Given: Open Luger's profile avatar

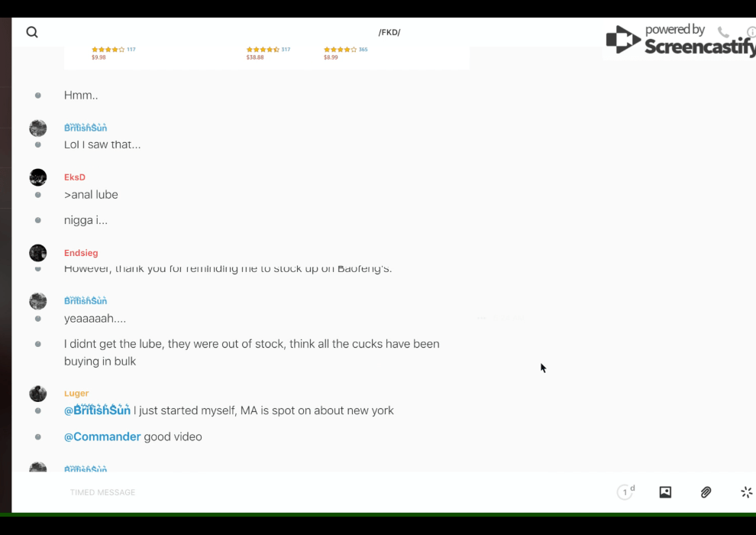Looking at the screenshot, I should click(38, 394).
